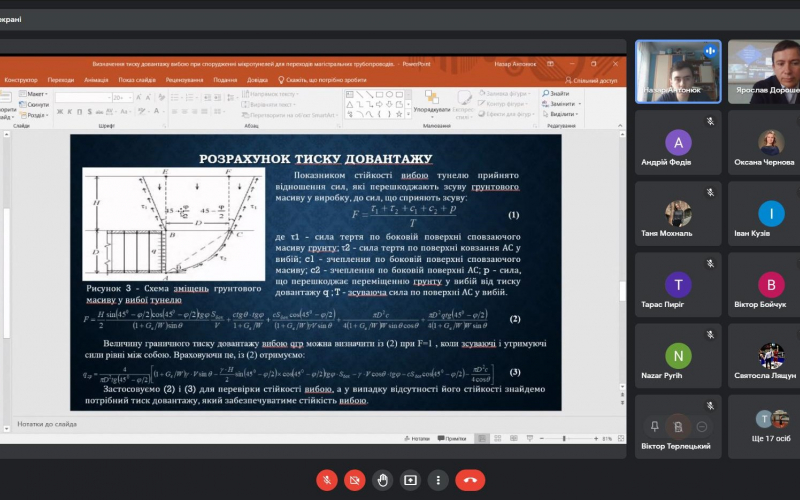The image size is (800, 500).
Task: Toggle underline formatting (П)
Action: (80, 112)
